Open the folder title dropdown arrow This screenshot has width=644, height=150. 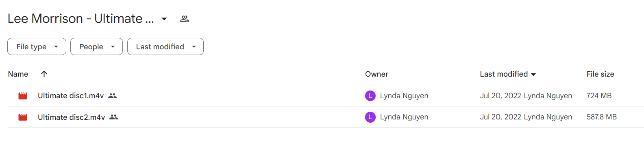(x=164, y=19)
